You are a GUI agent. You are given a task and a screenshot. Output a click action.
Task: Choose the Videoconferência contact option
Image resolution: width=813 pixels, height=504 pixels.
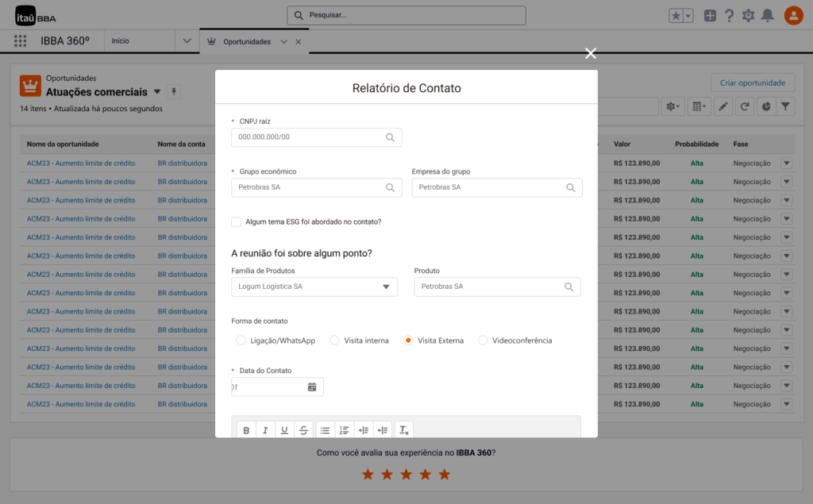(x=483, y=340)
